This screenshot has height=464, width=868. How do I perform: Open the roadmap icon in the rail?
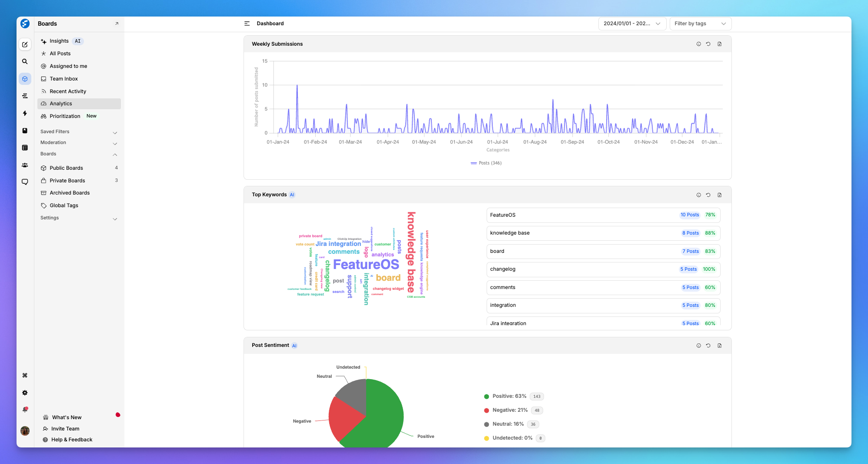[25, 96]
